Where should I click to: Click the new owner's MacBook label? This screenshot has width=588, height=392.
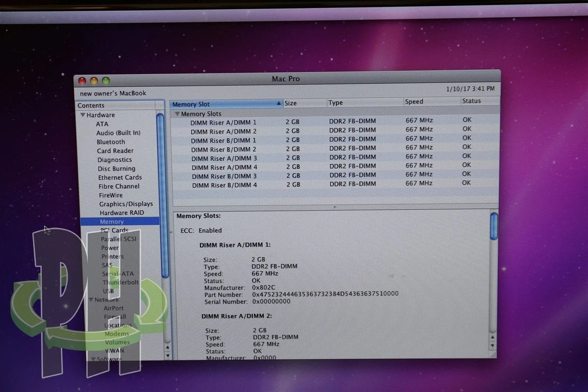click(113, 93)
